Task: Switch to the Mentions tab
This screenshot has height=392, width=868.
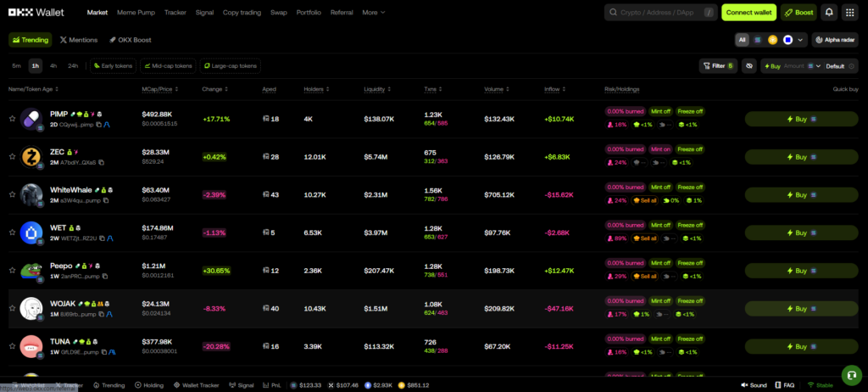Action: coord(78,40)
